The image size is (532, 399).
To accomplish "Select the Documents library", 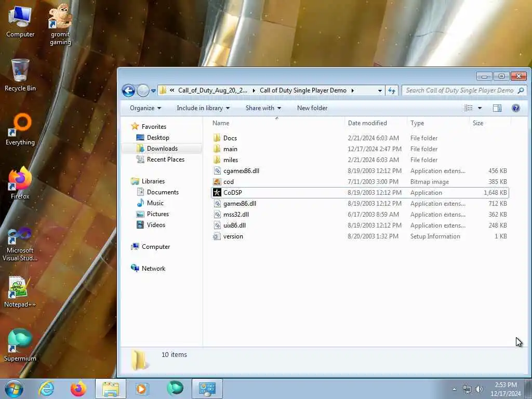I will 163,192.
